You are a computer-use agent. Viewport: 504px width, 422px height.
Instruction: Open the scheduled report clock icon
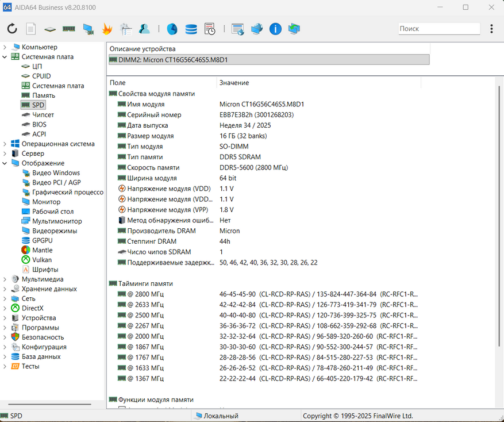coord(210,29)
